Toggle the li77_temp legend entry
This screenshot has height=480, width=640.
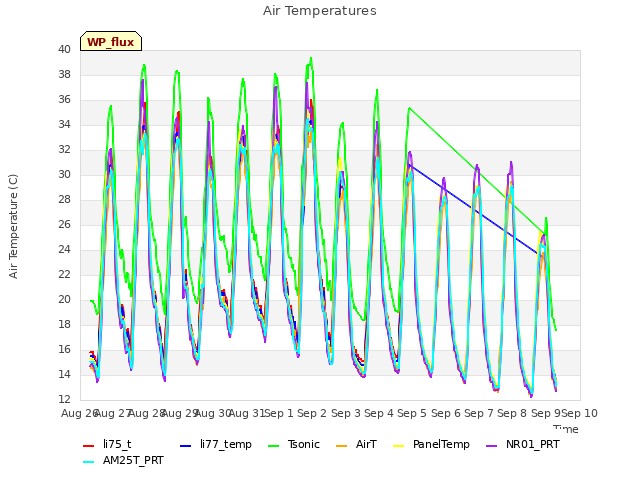pos(216,444)
